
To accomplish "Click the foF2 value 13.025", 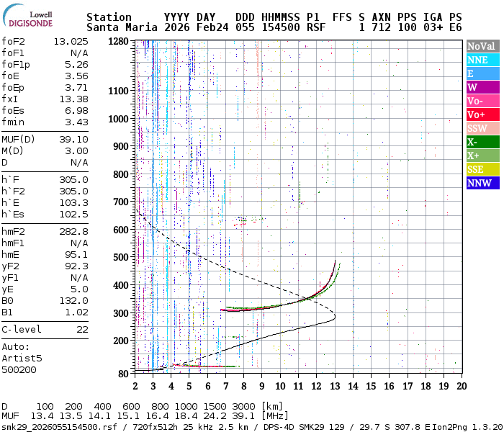I will tap(71, 42).
